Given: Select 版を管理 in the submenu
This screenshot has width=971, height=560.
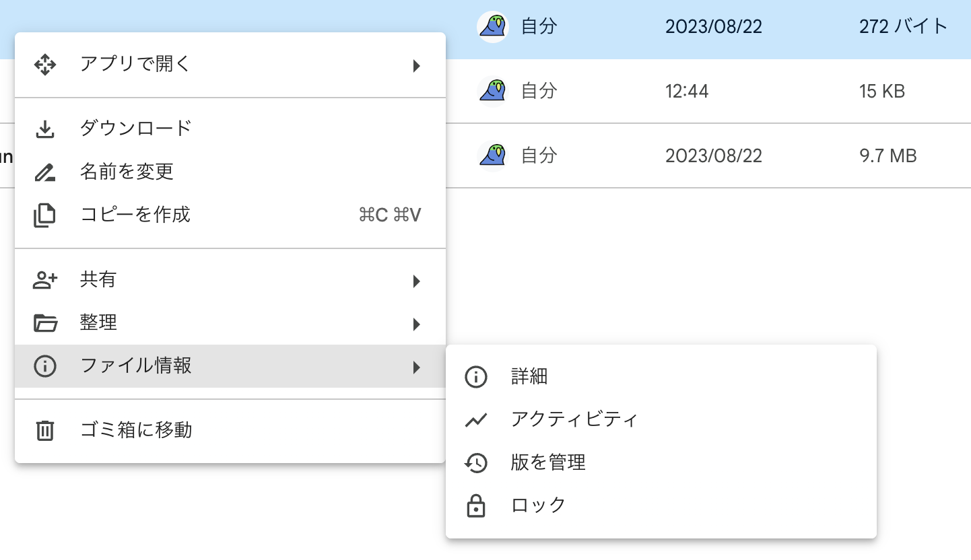Looking at the screenshot, I should (x=661, y=463).
